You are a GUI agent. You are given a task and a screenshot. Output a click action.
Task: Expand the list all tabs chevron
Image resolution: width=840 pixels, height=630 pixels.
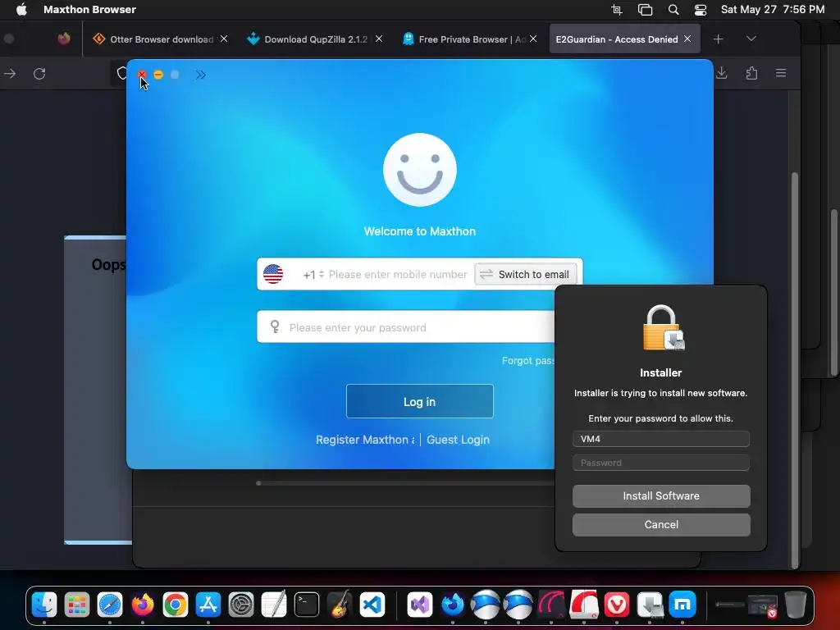click(751, 39)
